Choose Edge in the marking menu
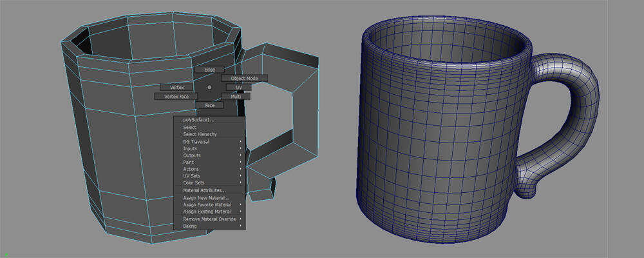 pyautogui.click(x=209, y=70)
